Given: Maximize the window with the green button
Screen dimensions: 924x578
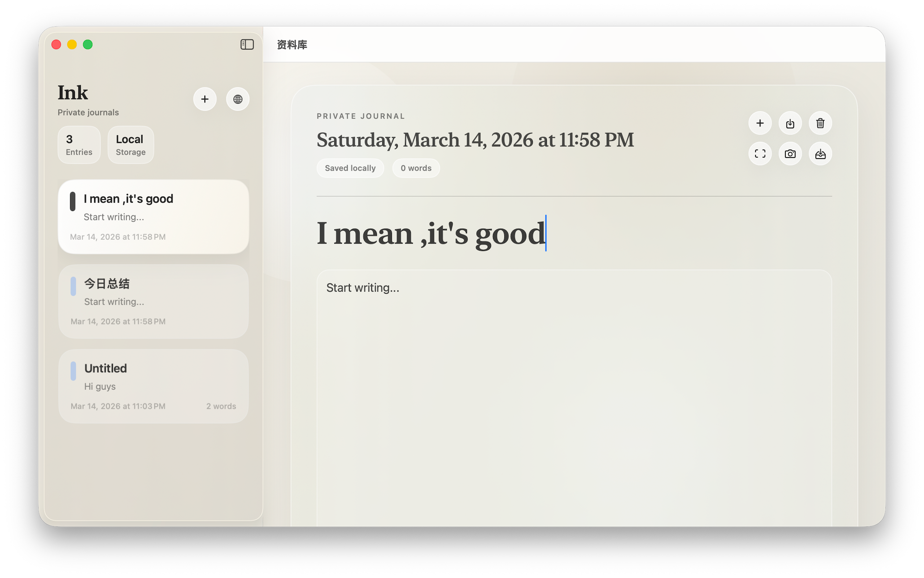Looking at the screenshot, I should (88, 45).
